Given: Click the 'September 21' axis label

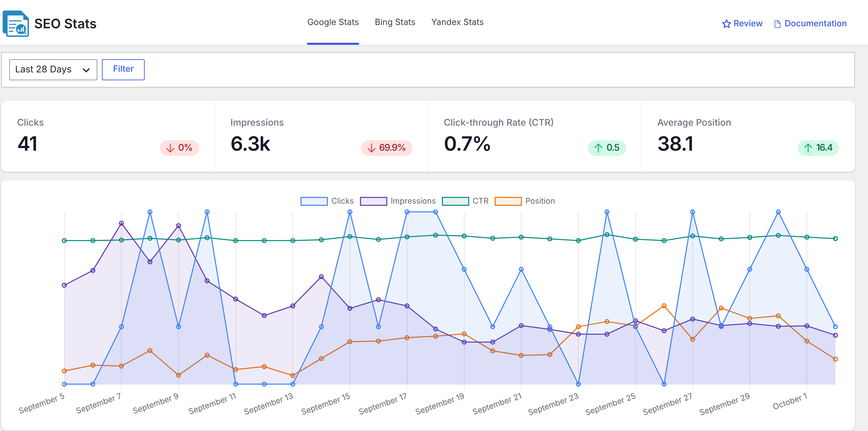Looking at the screenshot, I should point(497,403).
